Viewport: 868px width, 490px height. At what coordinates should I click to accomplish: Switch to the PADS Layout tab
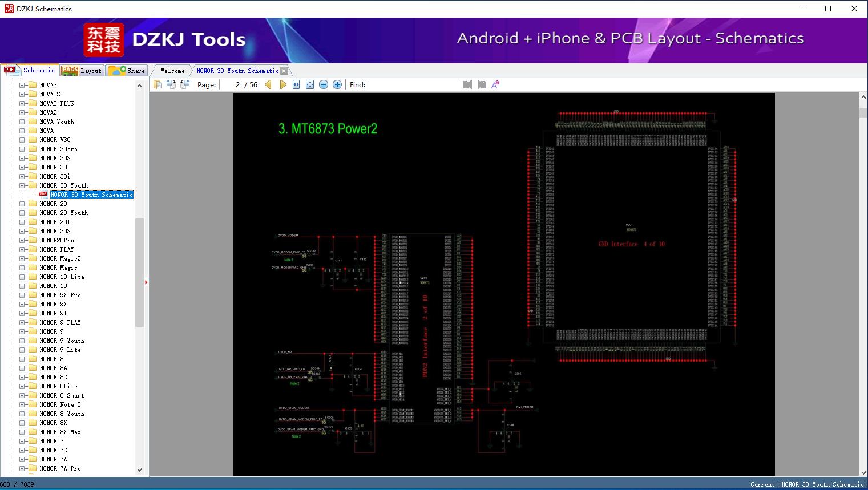click(82, 71)
